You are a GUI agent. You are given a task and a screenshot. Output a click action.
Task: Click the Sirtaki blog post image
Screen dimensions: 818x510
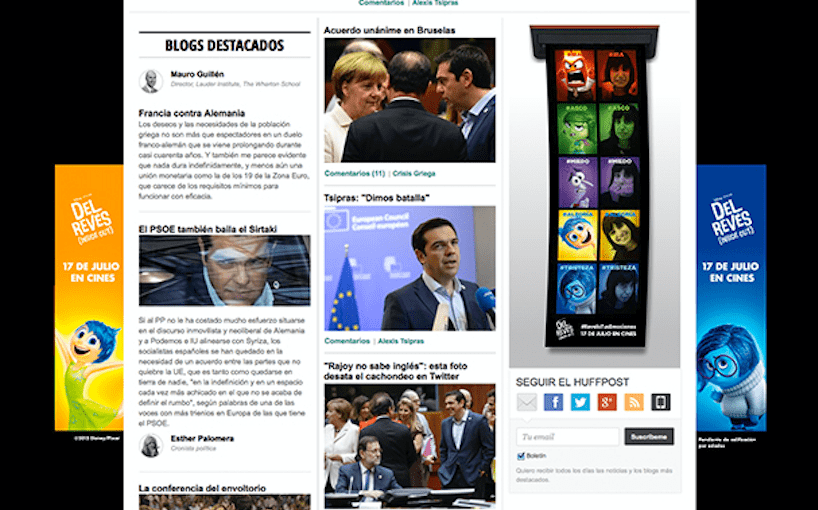pos(224,270)
